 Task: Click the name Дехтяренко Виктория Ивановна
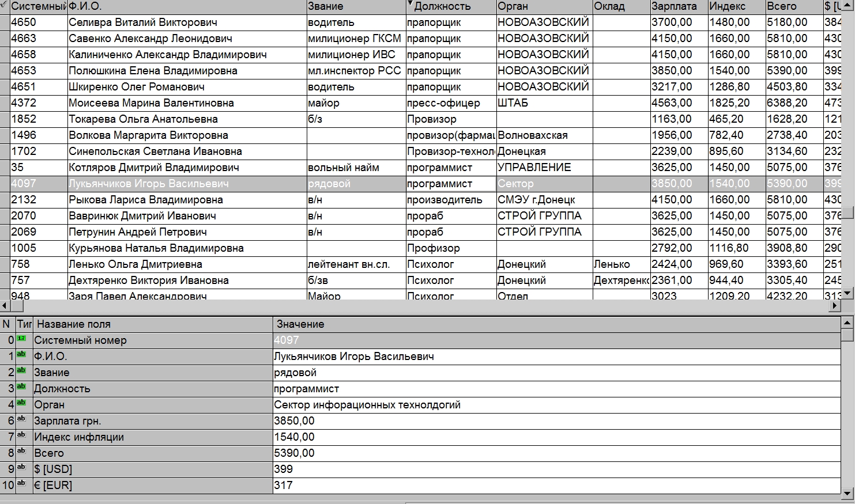[x=149, y=281]
